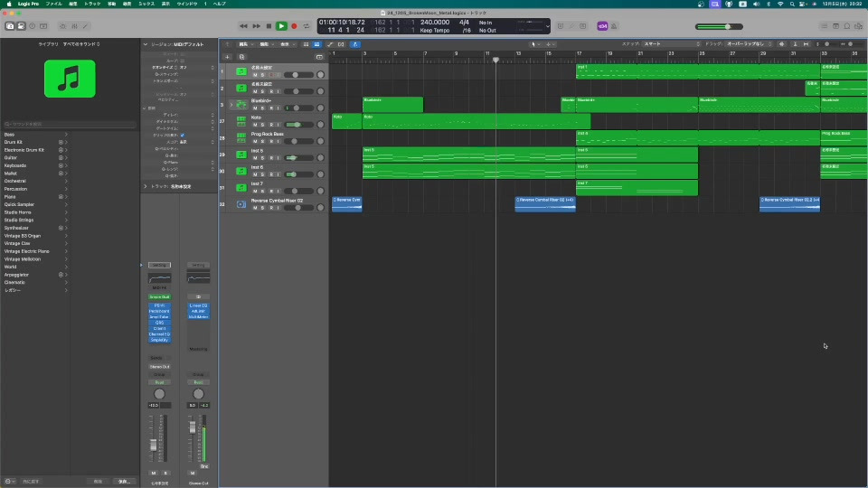This screenshot has height=488, width=868.
Task: Solo the Prog Rock Bass track
Action: [x=263, y=141]
